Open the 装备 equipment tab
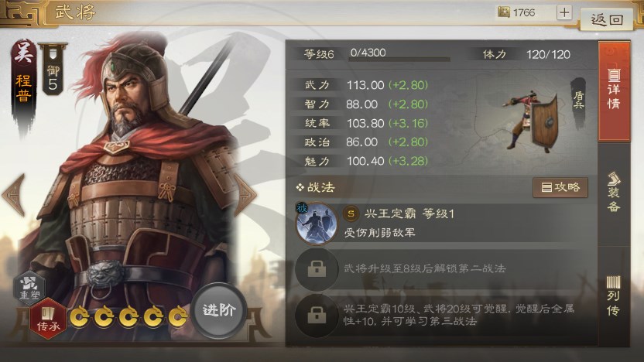Screen dimensions: 644x362 point(614,193)
